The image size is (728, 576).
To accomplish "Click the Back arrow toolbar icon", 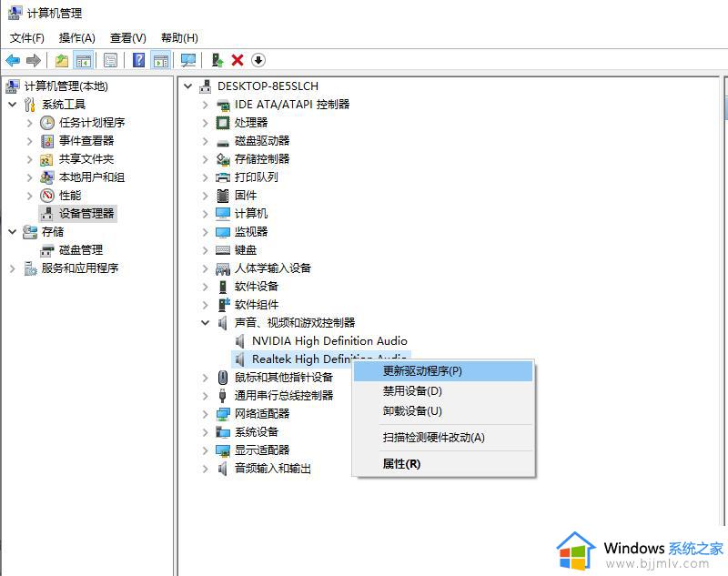I will click(x=13, y=60).
